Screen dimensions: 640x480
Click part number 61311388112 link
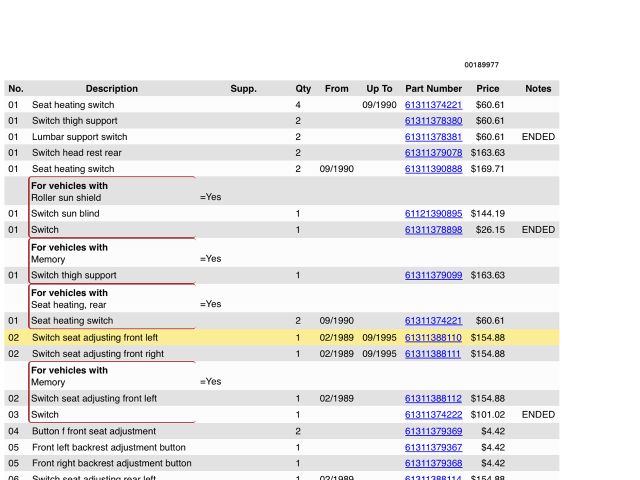click(x=433, y=399)
